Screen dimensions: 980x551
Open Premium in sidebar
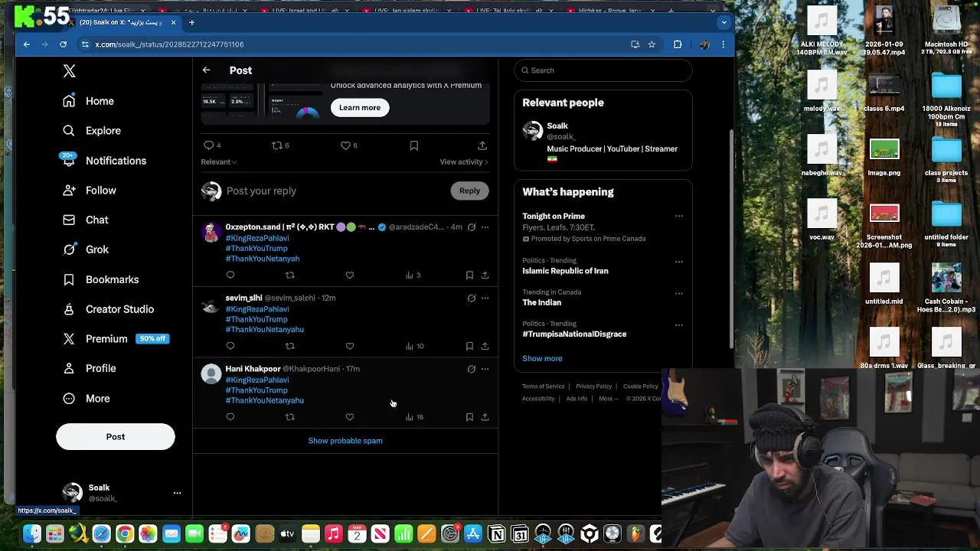pos(115,339)
